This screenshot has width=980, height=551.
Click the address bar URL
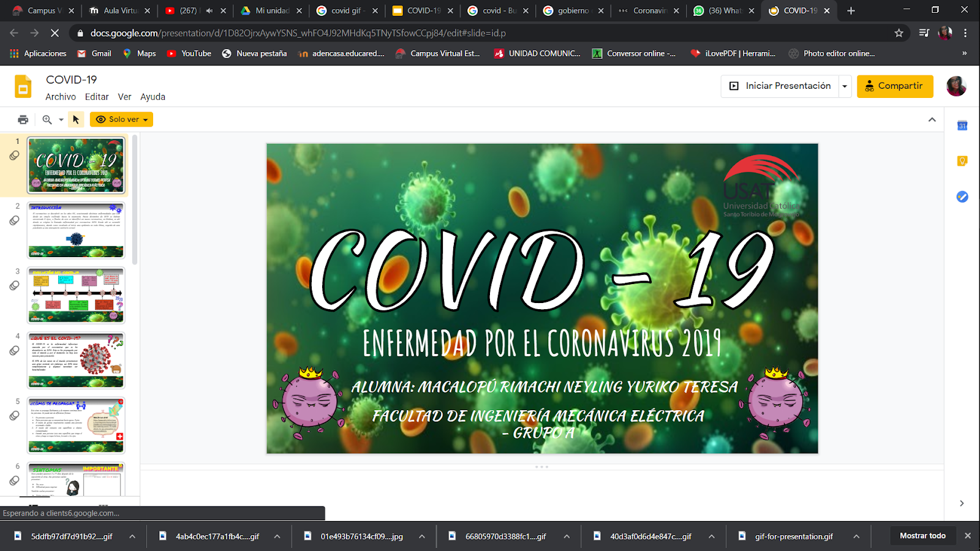point(298,33)
